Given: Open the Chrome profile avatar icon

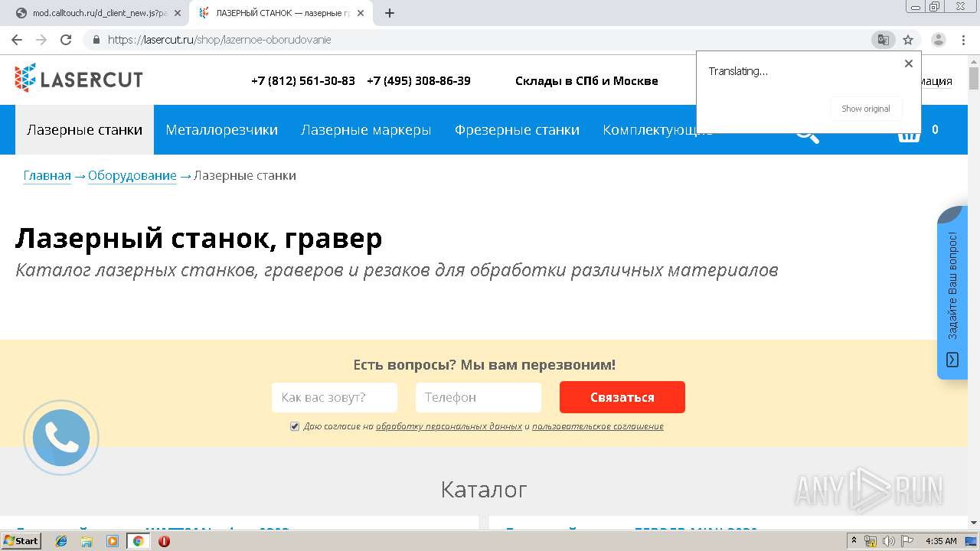Looking at the screenshot, I should coord(938,40).
